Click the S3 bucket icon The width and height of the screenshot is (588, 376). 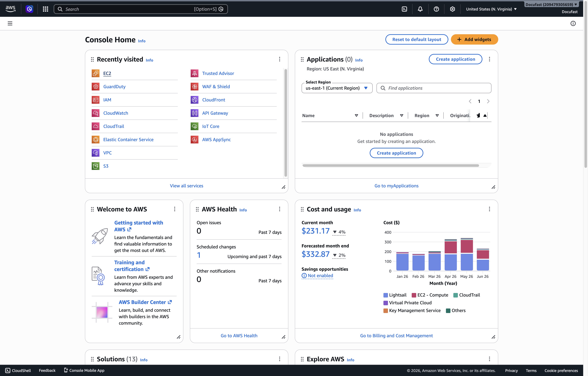[x=95, y=166]
